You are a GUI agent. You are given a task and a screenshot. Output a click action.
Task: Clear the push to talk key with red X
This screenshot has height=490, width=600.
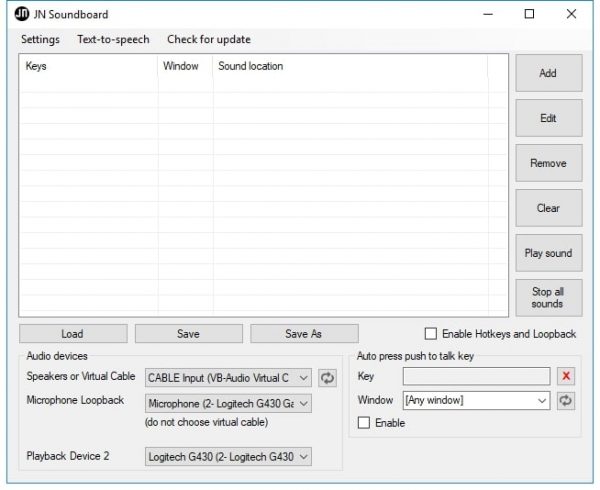tap(567, 377)
